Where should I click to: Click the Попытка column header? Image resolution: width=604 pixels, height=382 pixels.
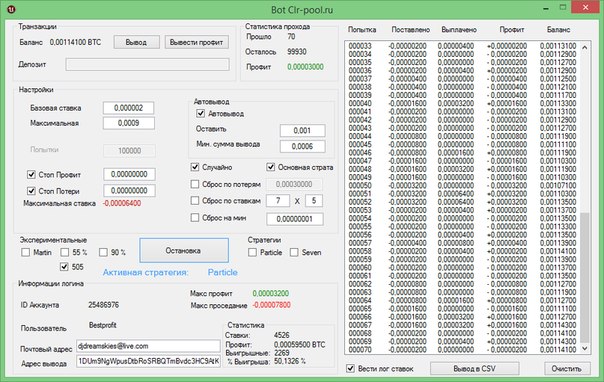[x=362, y=30]
